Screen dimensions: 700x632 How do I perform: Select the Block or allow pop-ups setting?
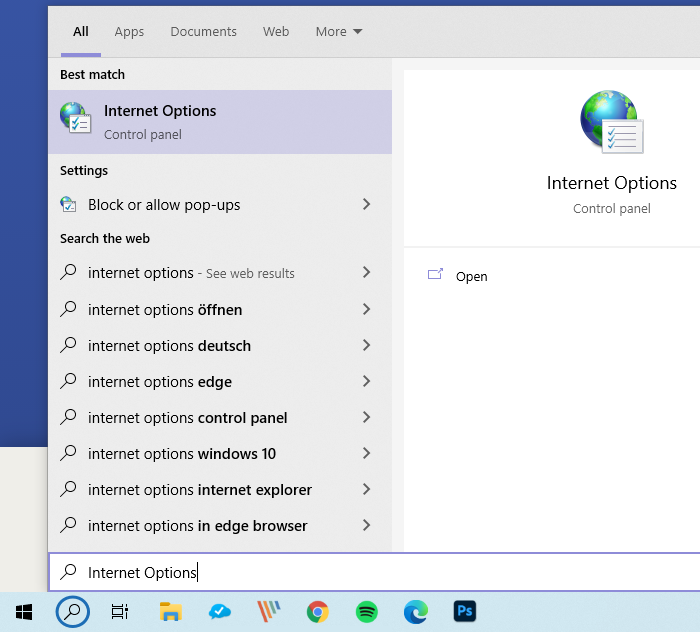tap(220, 204)
